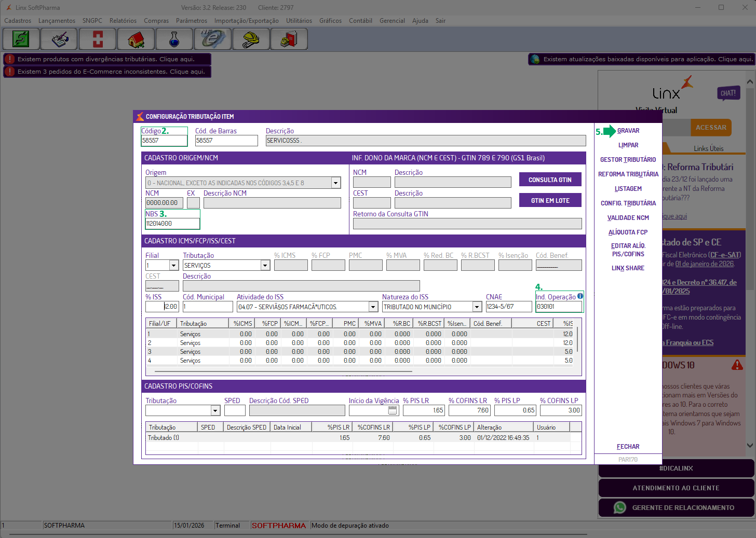Click the yellow hard hat toolbar icon

[x=251, y=39]
